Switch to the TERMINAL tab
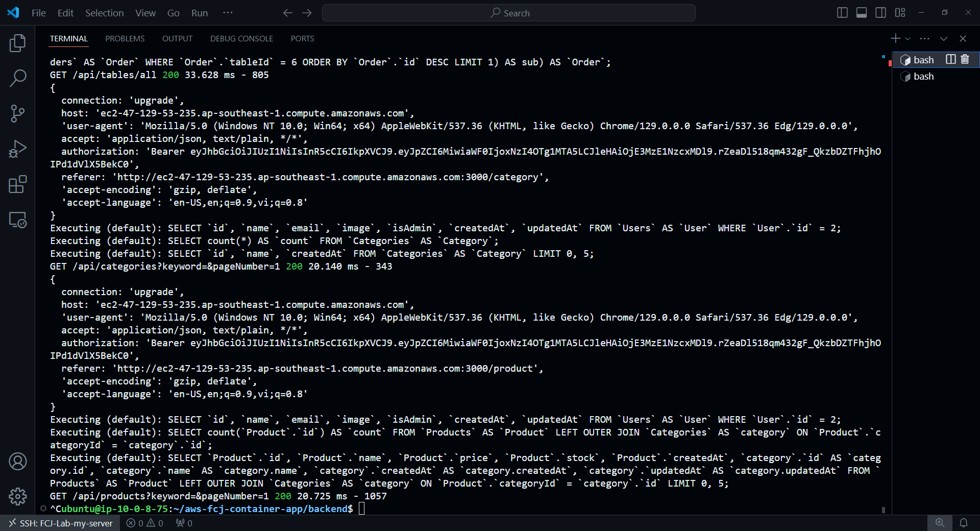 [x=68, y=39]
